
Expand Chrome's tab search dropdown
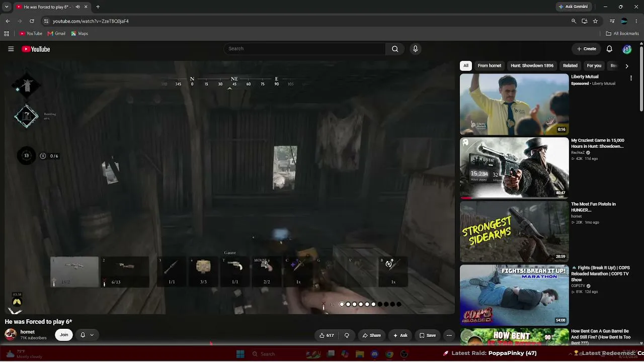point(7,7)
